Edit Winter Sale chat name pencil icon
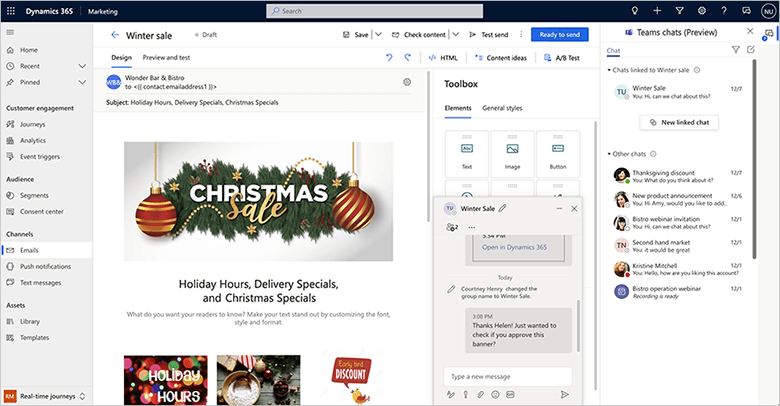 pos(503,208)
